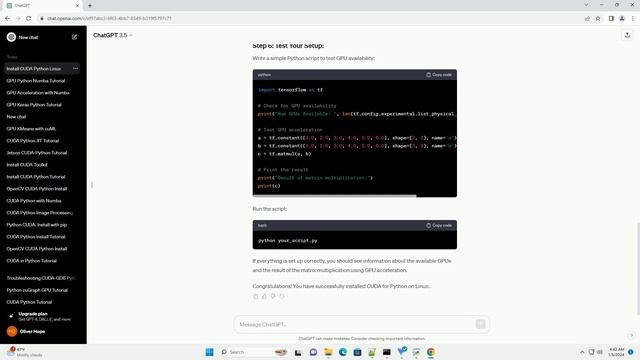Open a new browser tab with plus button
The width and height of the screenshot is (640, 360).
pos(90,6)
